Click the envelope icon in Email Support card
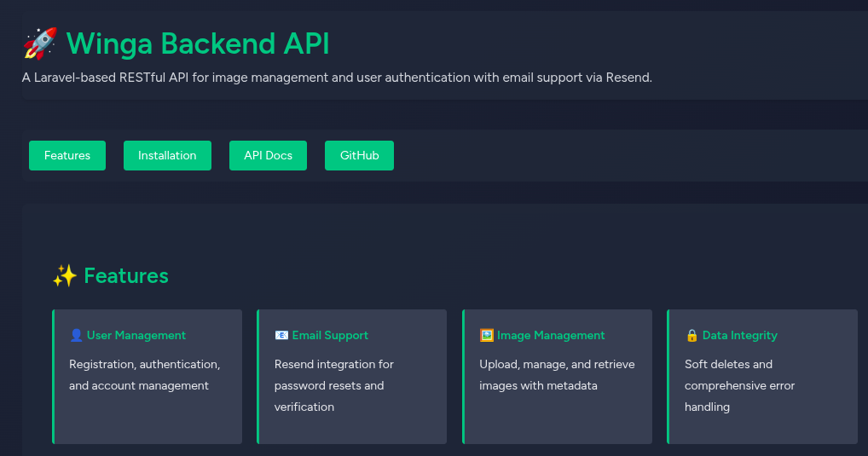The image size is (868, 456). tap(281, 335)
